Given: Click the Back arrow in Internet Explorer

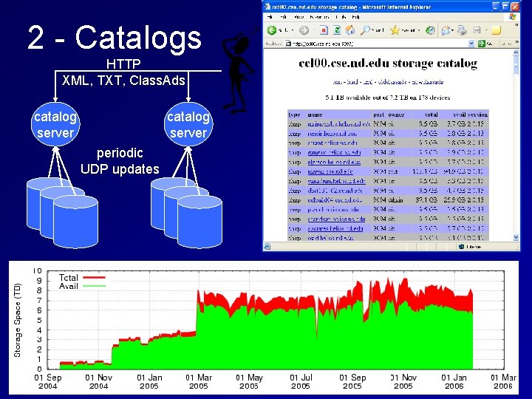Looking at the screenshot, I should point(272,30).
